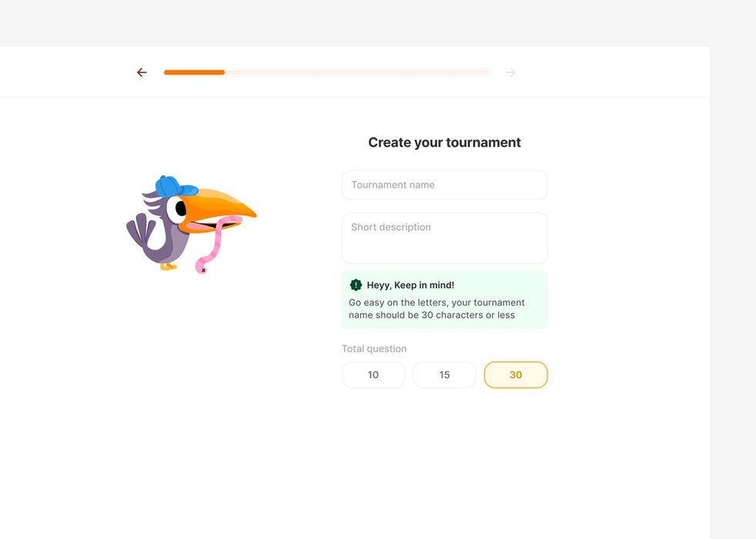The height and width of the screenshot is (539, 756).
Task: Click into the Short description box
Action: point(444,238)
